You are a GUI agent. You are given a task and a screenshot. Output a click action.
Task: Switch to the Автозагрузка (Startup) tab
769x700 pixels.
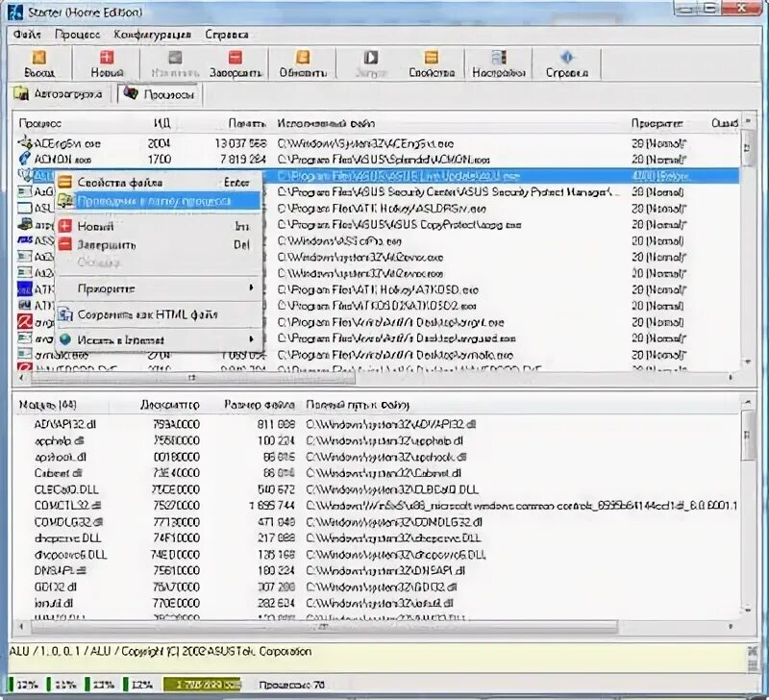coord(59,93)
